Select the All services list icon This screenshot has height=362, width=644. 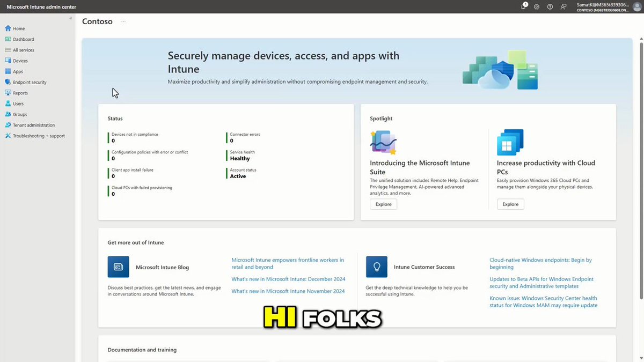[8, 50]
